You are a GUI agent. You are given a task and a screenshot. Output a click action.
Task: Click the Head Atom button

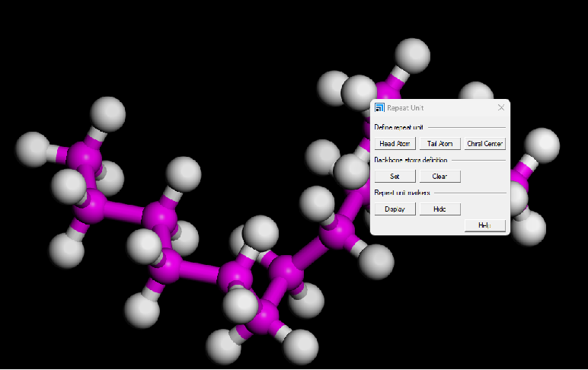coord(395,143)
